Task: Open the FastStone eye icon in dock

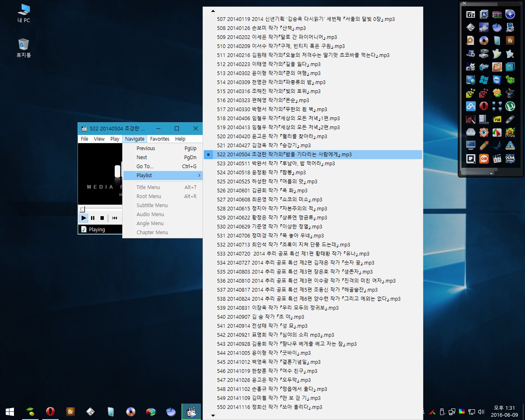Action: [484, 132]
